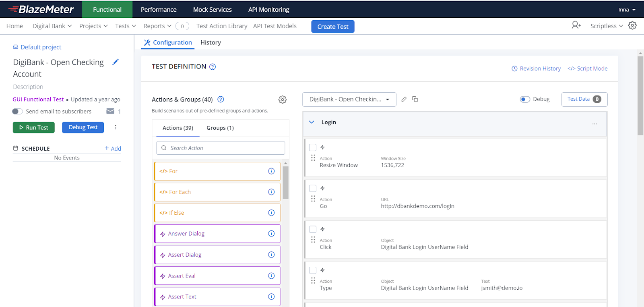Click the Debug Test button
Viewport: 644px width, 307px height.
tap(83, 127)
